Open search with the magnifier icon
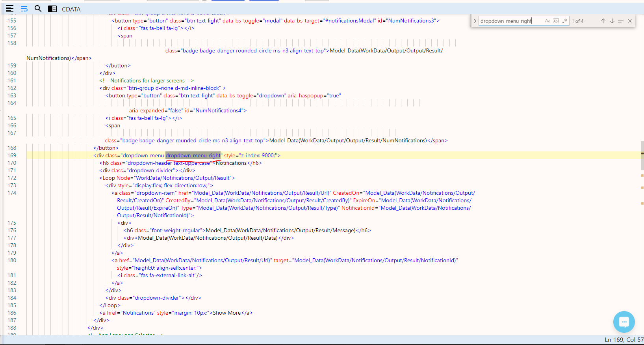 [38, 8]
